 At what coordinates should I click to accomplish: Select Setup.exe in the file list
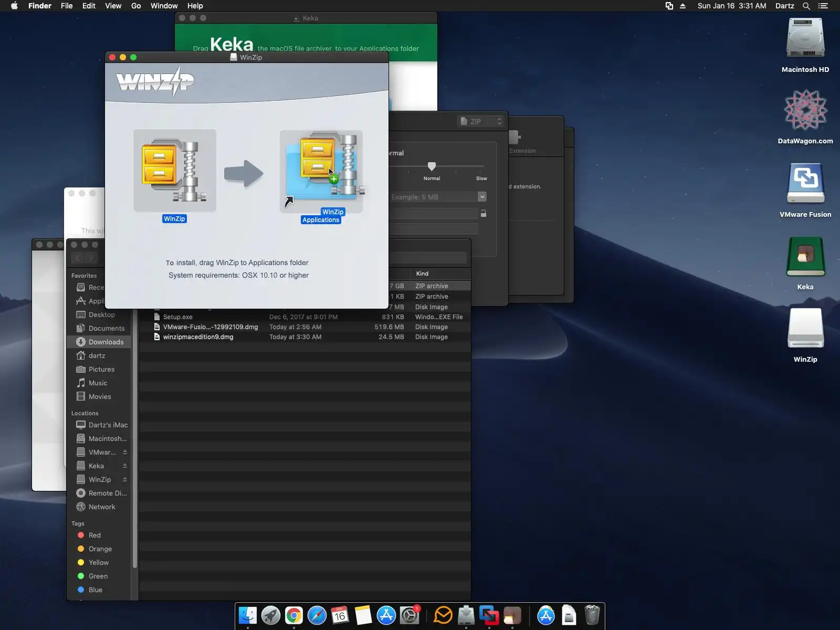[304, 317]
